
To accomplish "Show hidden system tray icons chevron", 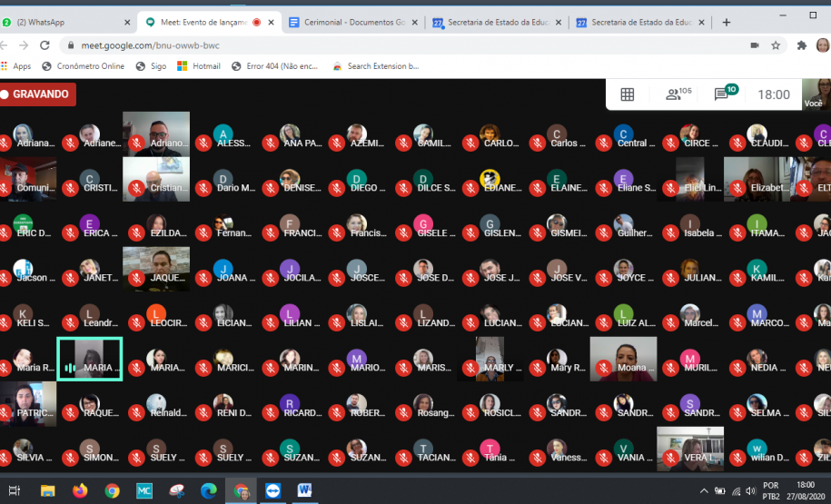I will [x=704, y=490].
